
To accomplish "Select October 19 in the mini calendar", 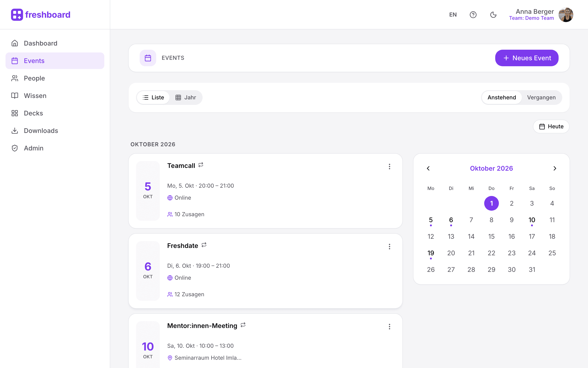I will (x=431, y=253).
